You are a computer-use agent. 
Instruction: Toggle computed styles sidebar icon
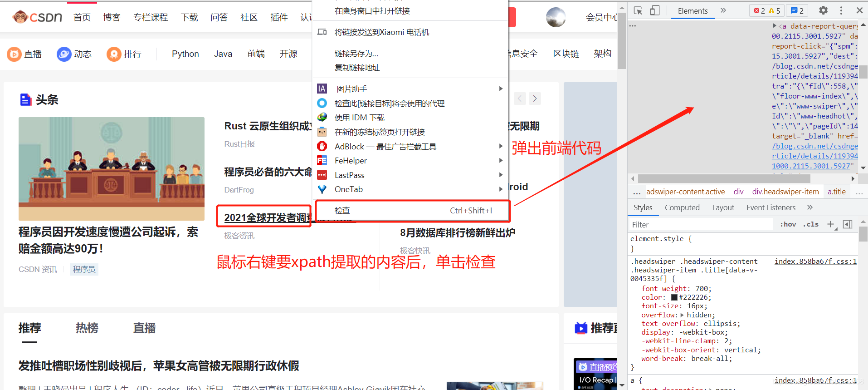848,224
